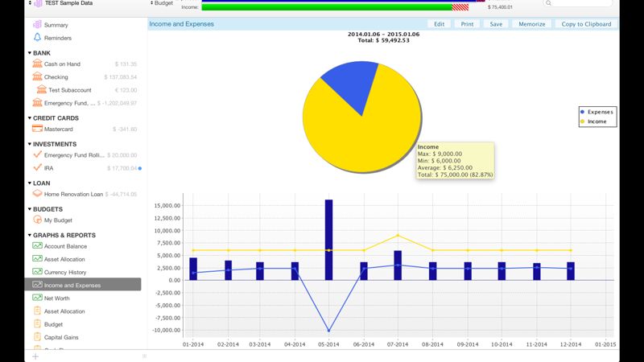Image resolution: width=644 pixels, height=362 pixels.
Task: Select the Mastercard account row
Action: (85, 129)
